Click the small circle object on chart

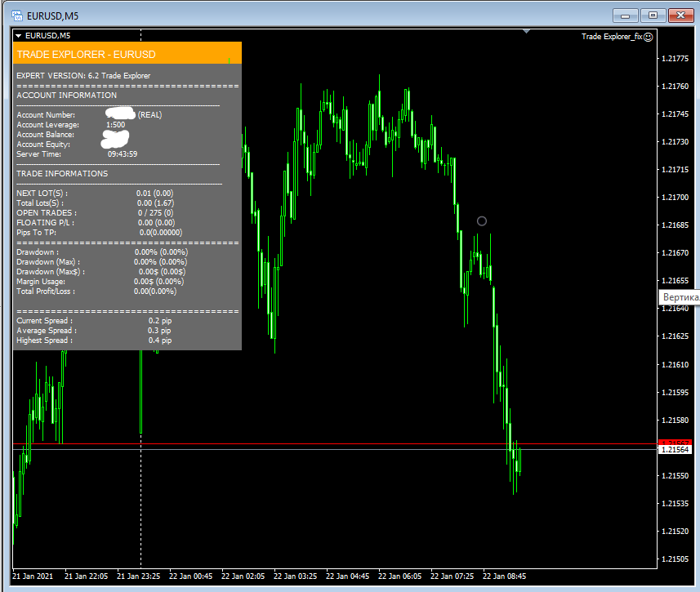tap(482, 221)
